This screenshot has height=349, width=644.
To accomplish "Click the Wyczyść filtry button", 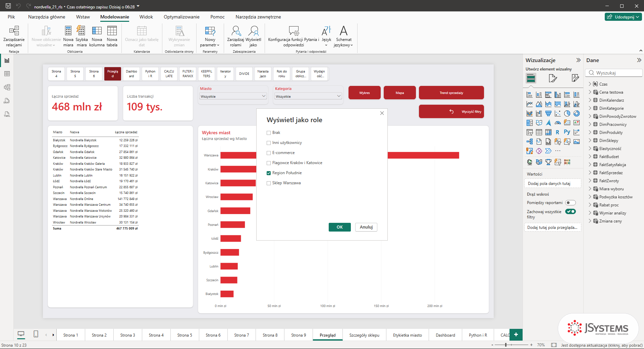I will [451, 111].
